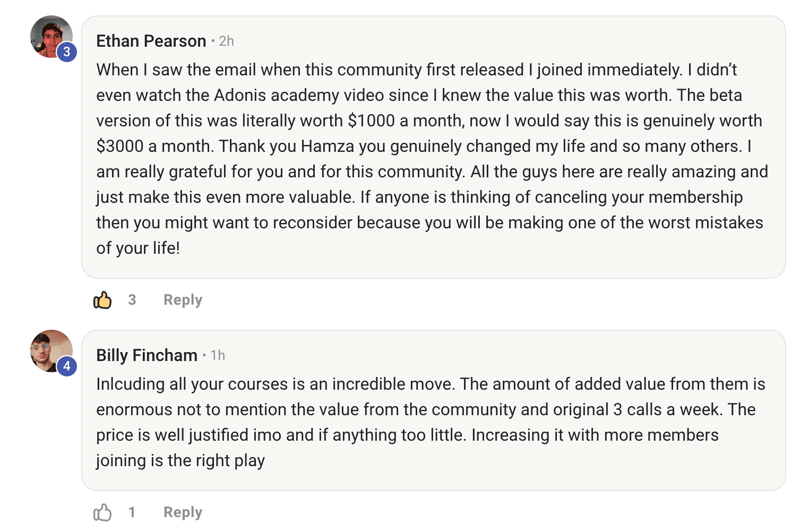
Task: Remove the yellow thumbs-up on Ethan Pearson's comment
Action: 102,300
